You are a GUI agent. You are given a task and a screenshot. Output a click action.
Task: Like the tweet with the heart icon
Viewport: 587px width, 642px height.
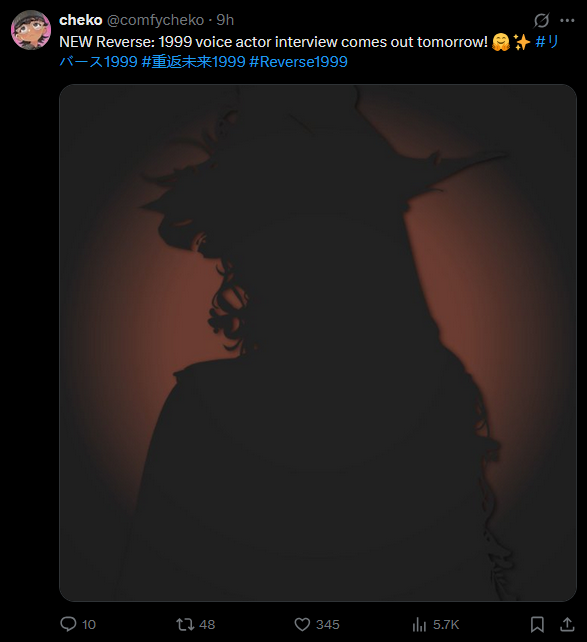(x=302, y=624)
